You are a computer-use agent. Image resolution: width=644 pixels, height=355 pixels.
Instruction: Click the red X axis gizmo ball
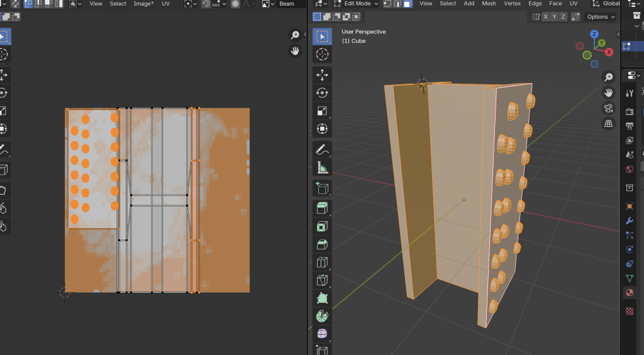(x=609, y=52)
